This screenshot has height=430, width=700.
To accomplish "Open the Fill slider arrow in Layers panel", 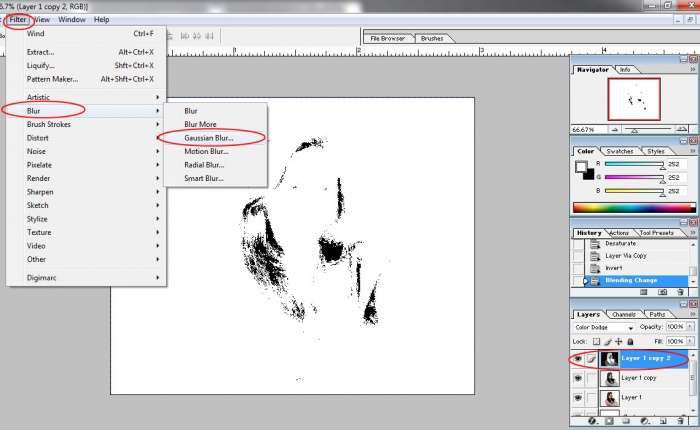I will point(690,341).
